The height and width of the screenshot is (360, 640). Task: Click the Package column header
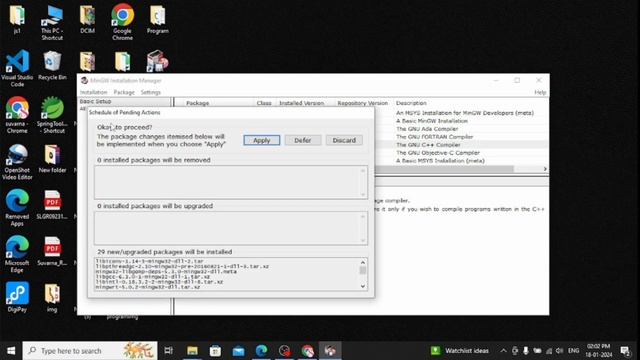click(x=198, y=103)
